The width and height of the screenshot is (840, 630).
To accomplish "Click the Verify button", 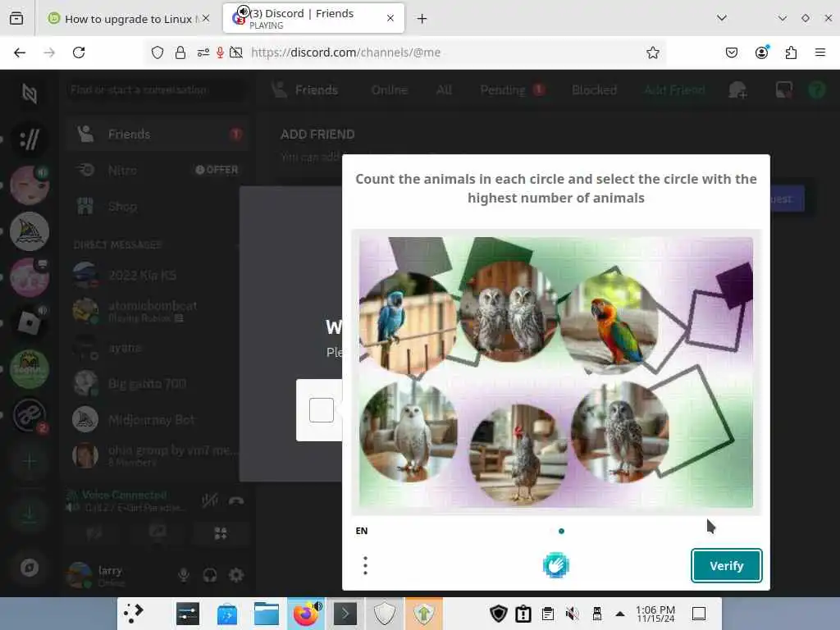I will pos(726,566).
